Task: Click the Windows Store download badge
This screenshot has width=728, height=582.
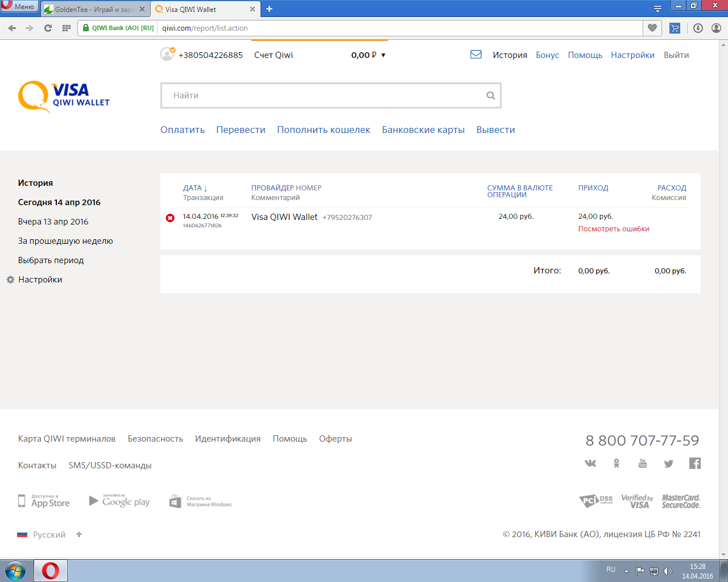Action: pos(201,501)
